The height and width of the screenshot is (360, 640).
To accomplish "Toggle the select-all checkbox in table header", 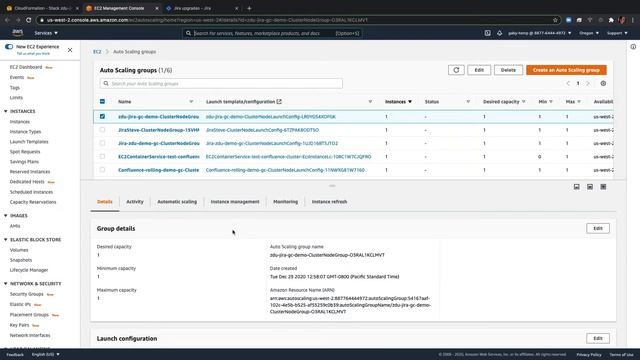I will pyautogui.click(x=102, y=101).
